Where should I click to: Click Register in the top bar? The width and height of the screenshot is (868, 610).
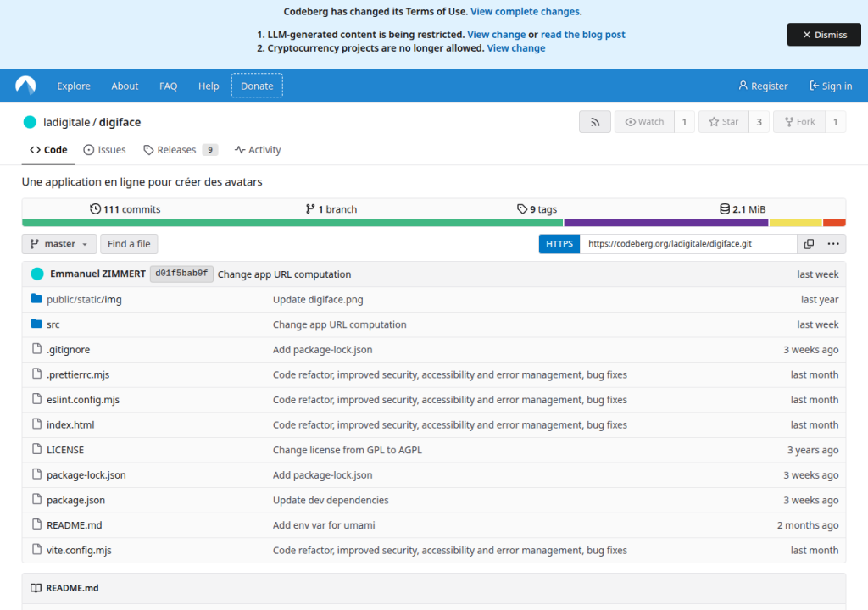763,86
